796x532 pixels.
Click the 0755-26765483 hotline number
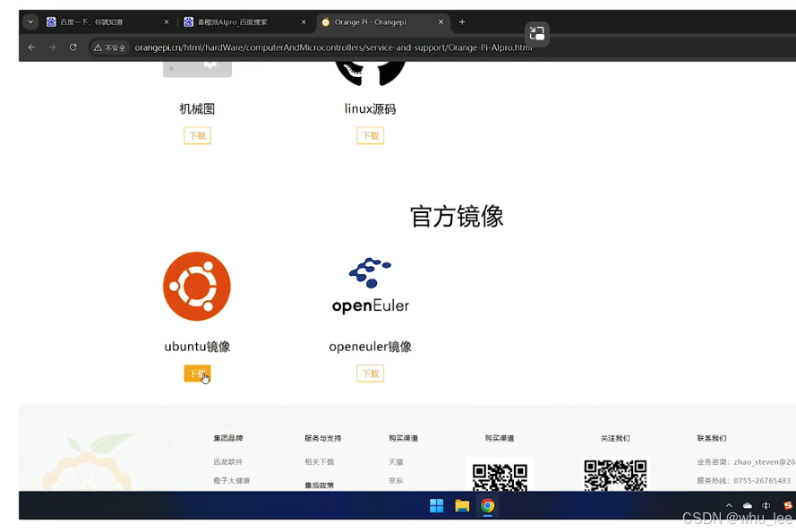point(762,480)
